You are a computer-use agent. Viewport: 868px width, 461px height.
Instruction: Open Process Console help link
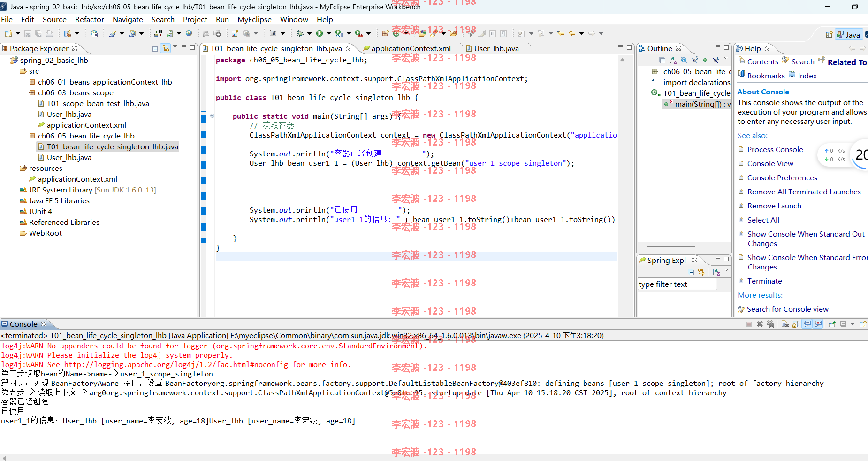[775, 149]
